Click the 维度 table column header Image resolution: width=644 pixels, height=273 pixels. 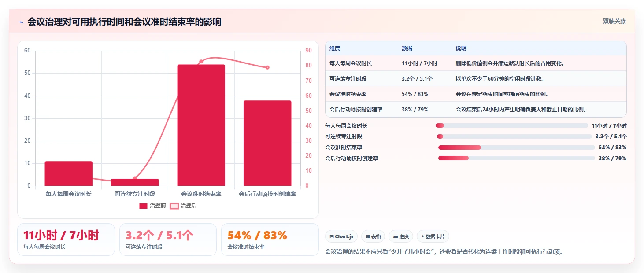[x=335, y=48]
